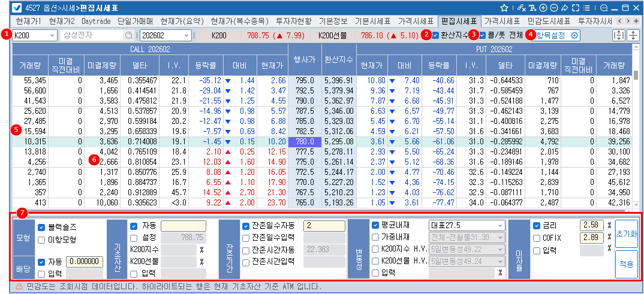Click the zoom out minus circle icon

tap(554, 8)
